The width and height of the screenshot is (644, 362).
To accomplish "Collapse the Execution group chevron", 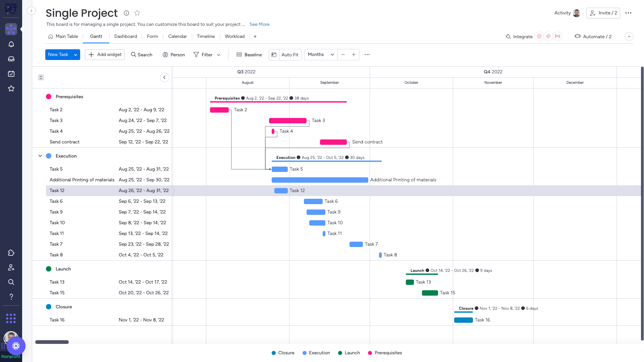I will [x=40, y=156].
